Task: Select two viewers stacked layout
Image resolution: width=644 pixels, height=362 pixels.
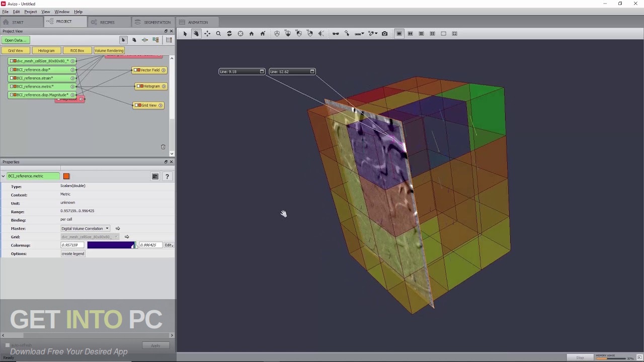Action: 421,34
